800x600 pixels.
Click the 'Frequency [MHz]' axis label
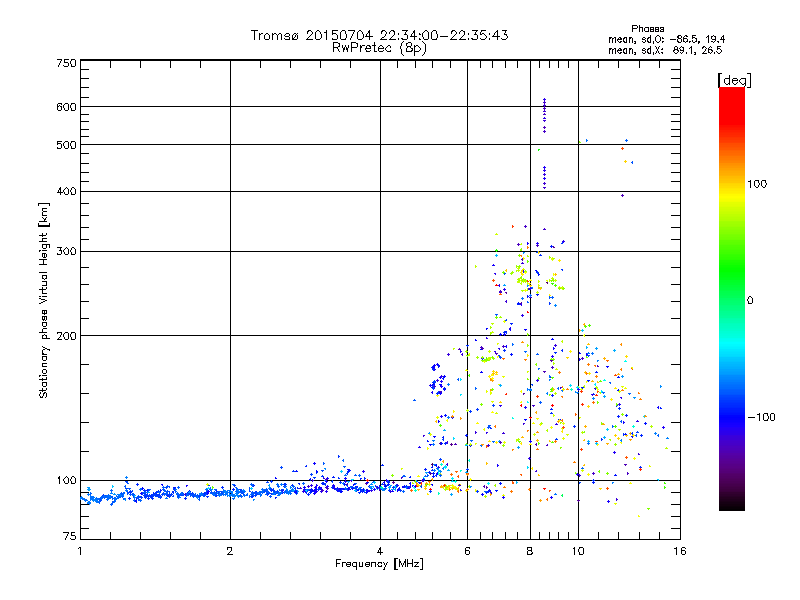(379, 564)
